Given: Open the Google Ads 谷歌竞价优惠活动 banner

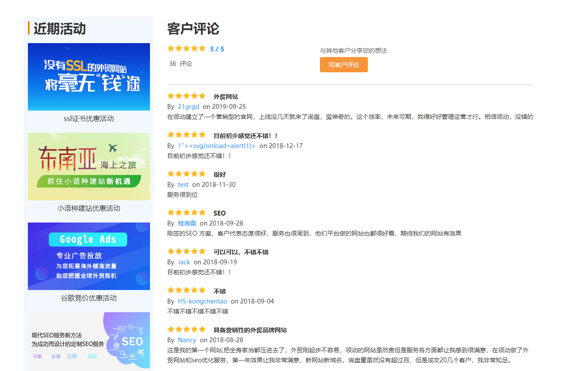Looking at the screenshot, I should click(x=88, y=256).
